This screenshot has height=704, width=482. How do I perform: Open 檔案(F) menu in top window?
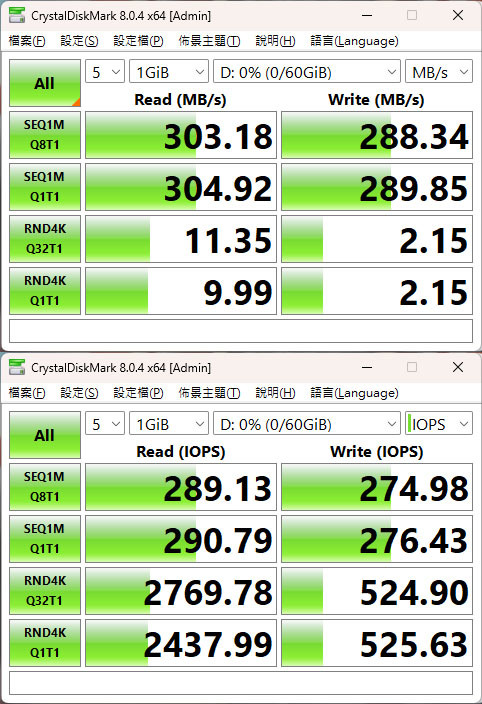coord(27,41)
